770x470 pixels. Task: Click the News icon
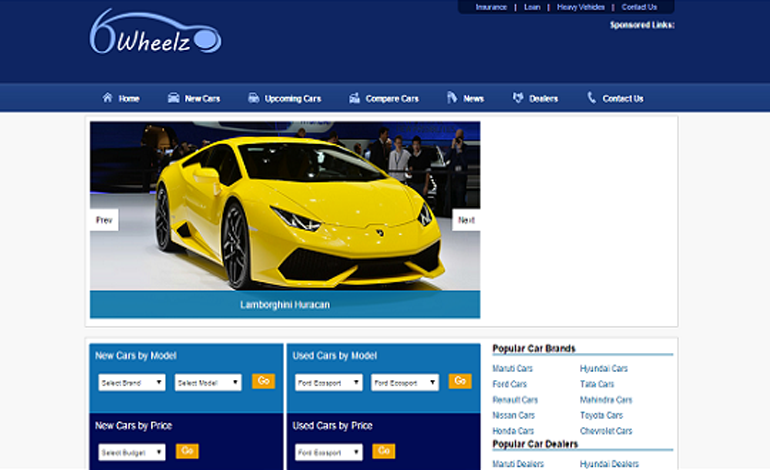pyautogui.click(x=452, y=97)
